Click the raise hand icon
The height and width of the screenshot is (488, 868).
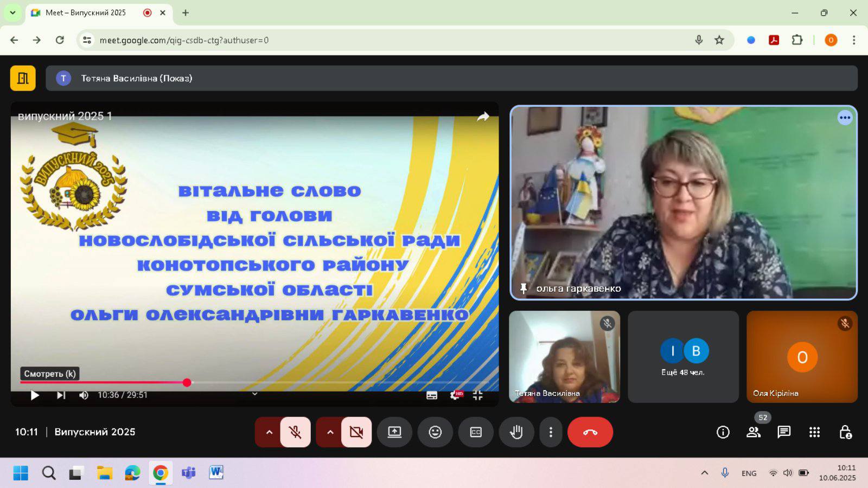coord(516,432)
